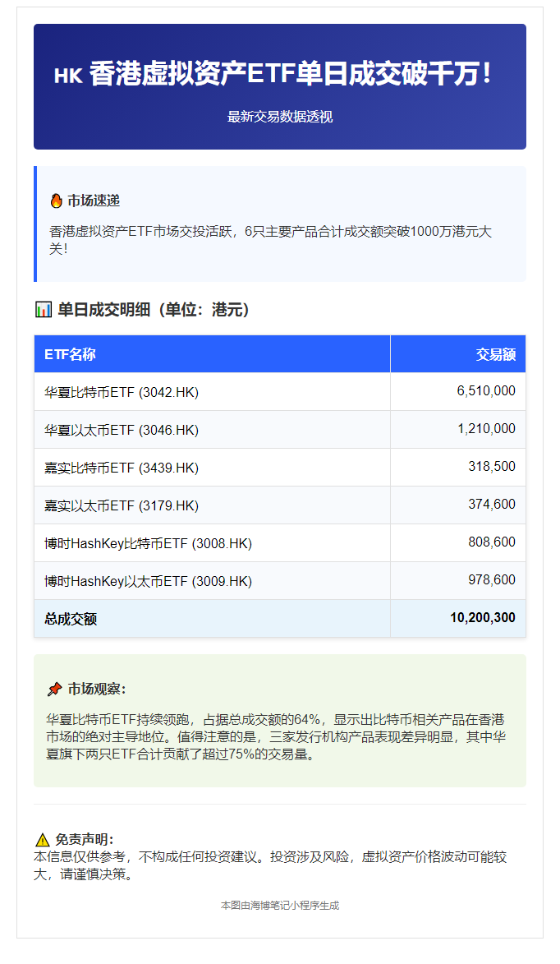
Task: Click the market summary paragraph mentioning 1000万港元
Action: [x=270, y=241]
